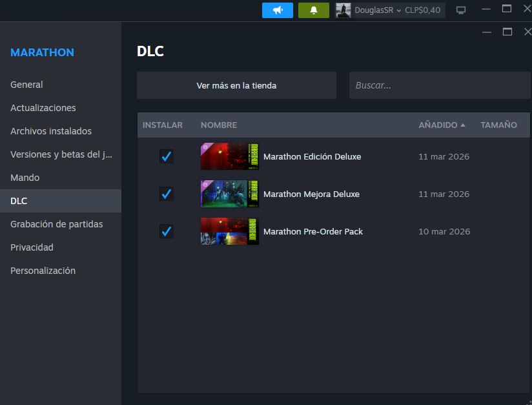Click the monitor Big Picture icon
Image resolution: width=532 pixels, height=405 pixels.
(x=461, y=10)
